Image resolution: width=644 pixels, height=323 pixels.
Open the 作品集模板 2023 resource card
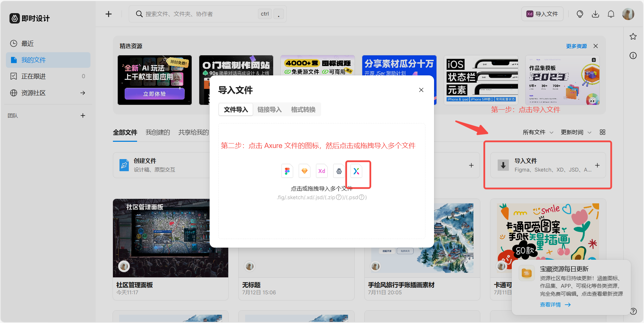562,80
